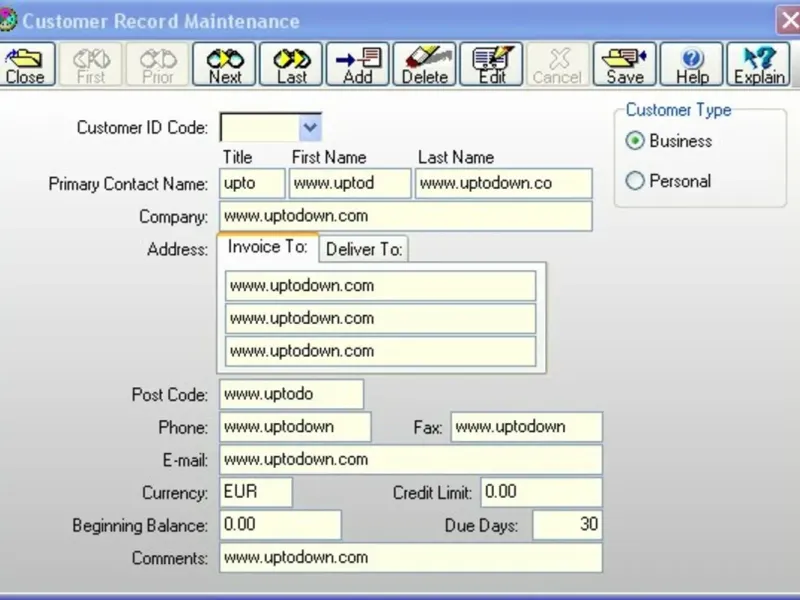Jump to the Last record
800x600 pixels.
291,65
